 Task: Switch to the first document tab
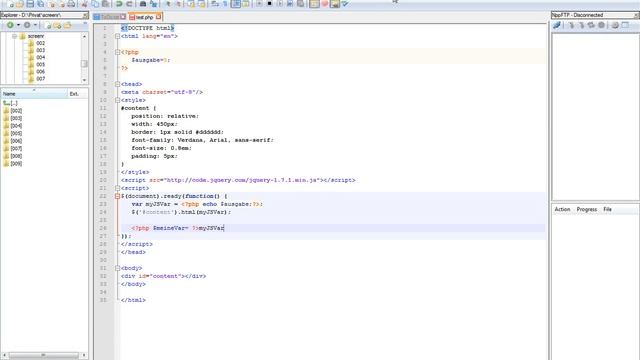(x=109, y=17)
